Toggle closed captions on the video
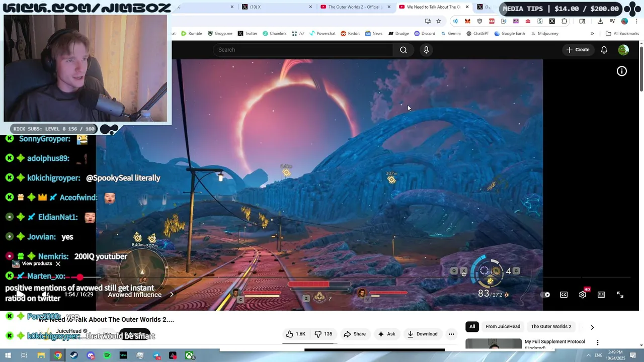This screenshot has height=362, width=644. click(x=563, y=295)
